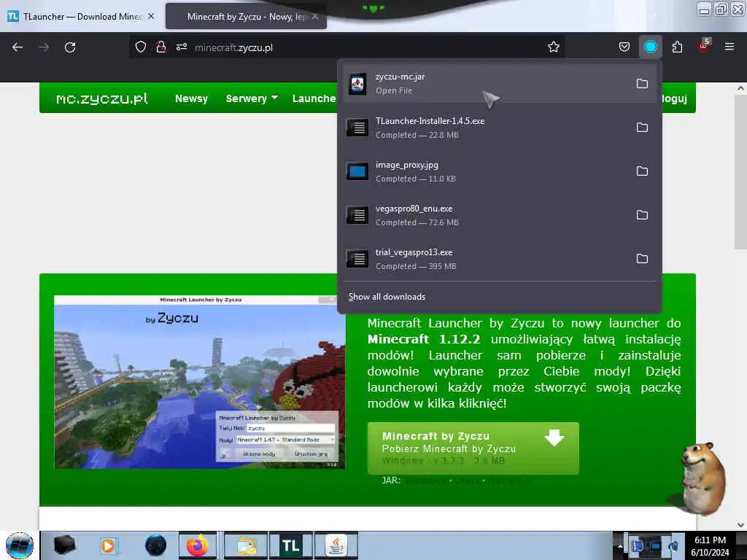This screenshot has height=560, width=747.
Task: Show zyczu-mc.jar in its folder
Action: pyautogui.click(x=642, y=84)
